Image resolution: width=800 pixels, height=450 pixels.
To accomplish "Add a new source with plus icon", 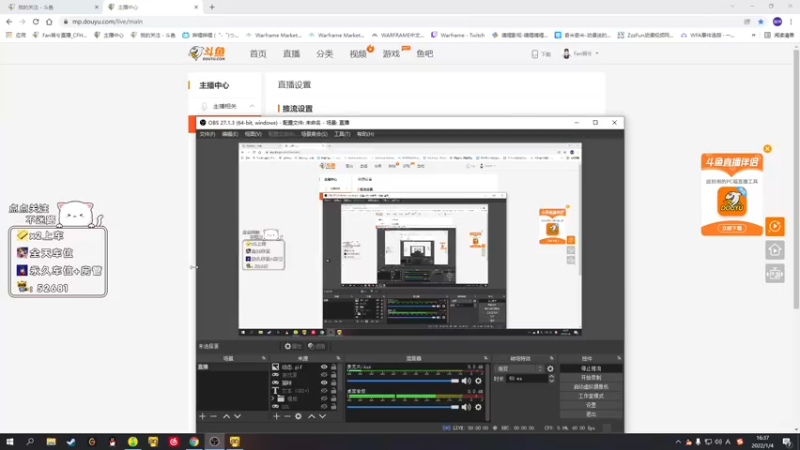I will [x=276, y=416].
